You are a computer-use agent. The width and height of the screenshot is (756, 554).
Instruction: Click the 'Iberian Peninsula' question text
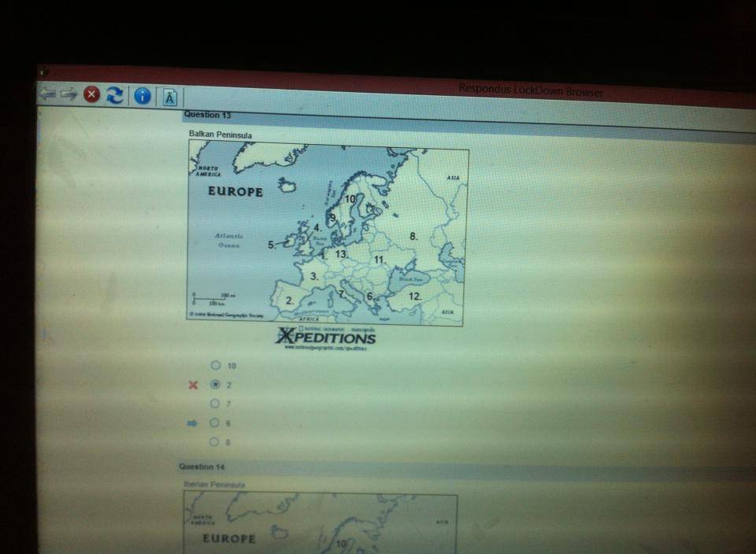214,484
